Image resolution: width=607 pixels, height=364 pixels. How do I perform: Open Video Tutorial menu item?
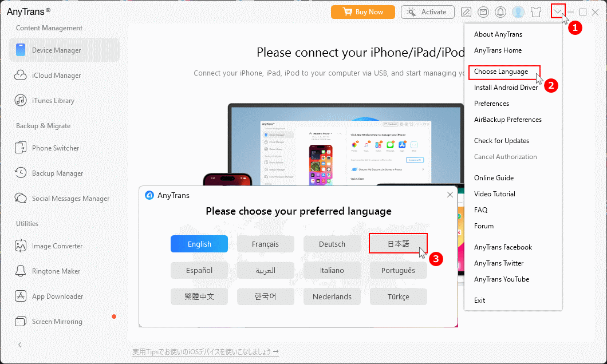[495, 194]
